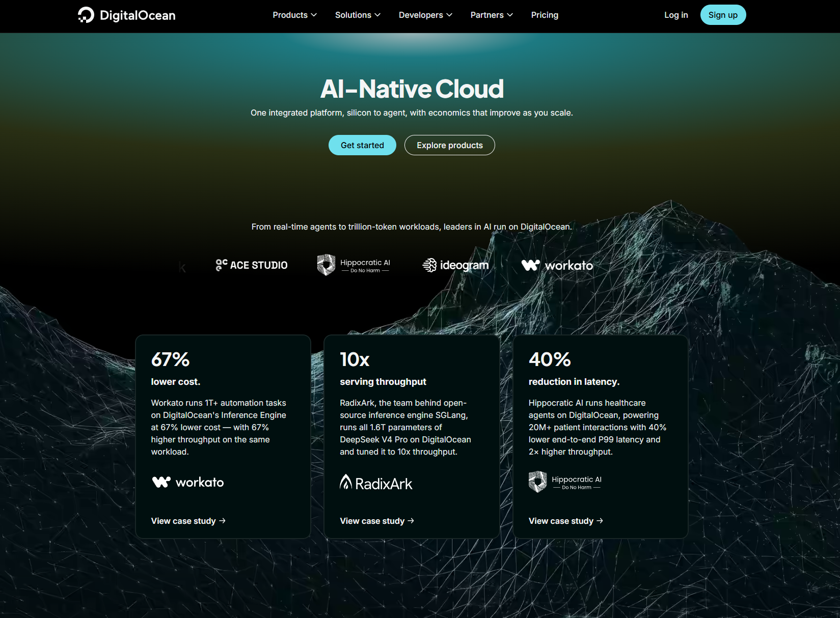Click the 'serving throughput' subheading
Image resolution: width=840 pixels, height=618 pixels.
click(x=383, y=382)
